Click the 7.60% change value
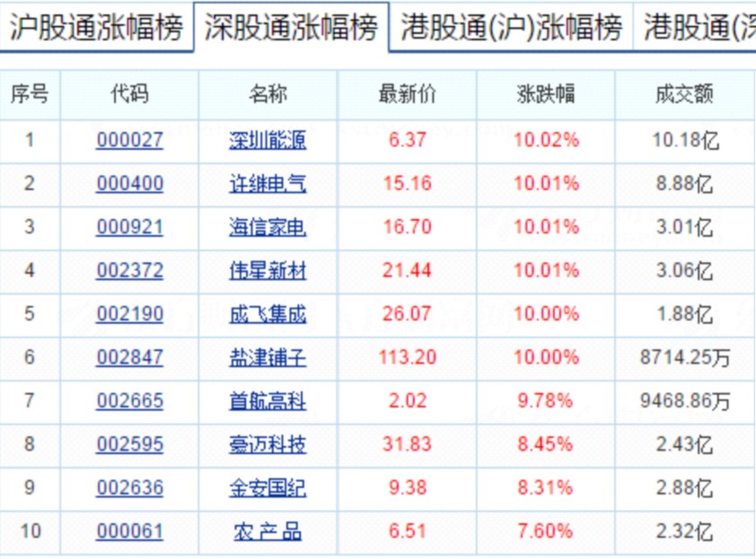756x559 pixels. [x=545, y=531]
